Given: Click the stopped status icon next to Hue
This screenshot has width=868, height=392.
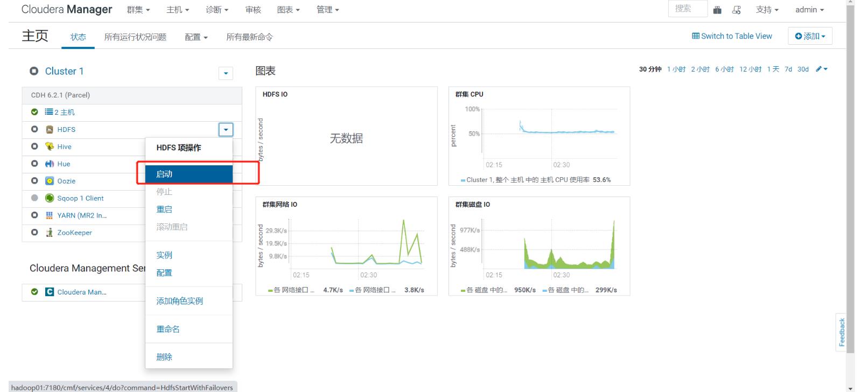Looking at the screenshot, I should click(34, 164).
